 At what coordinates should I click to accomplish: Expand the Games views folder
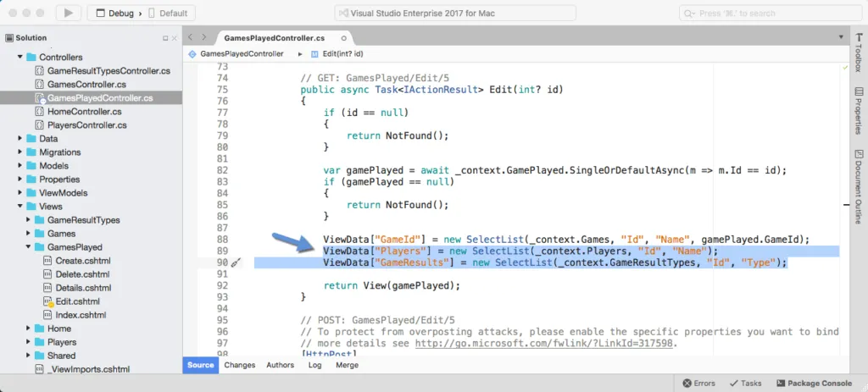[28, 234]
